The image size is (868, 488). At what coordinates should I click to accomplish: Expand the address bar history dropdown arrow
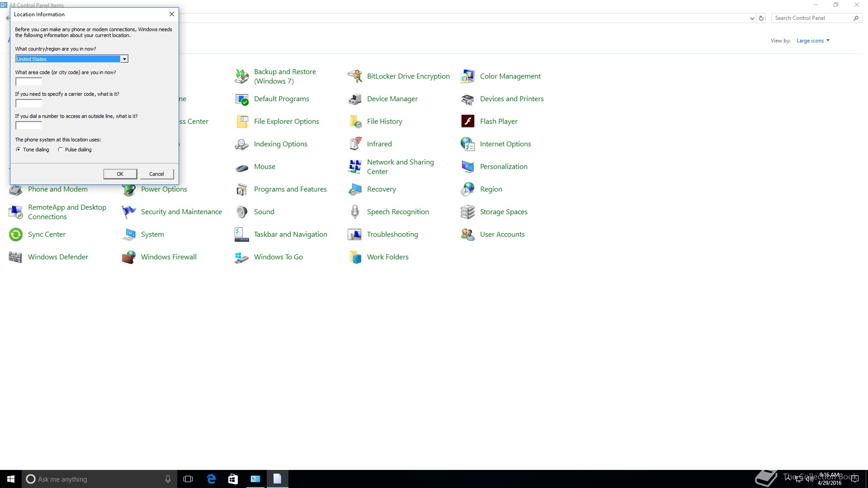pos(752,19)
